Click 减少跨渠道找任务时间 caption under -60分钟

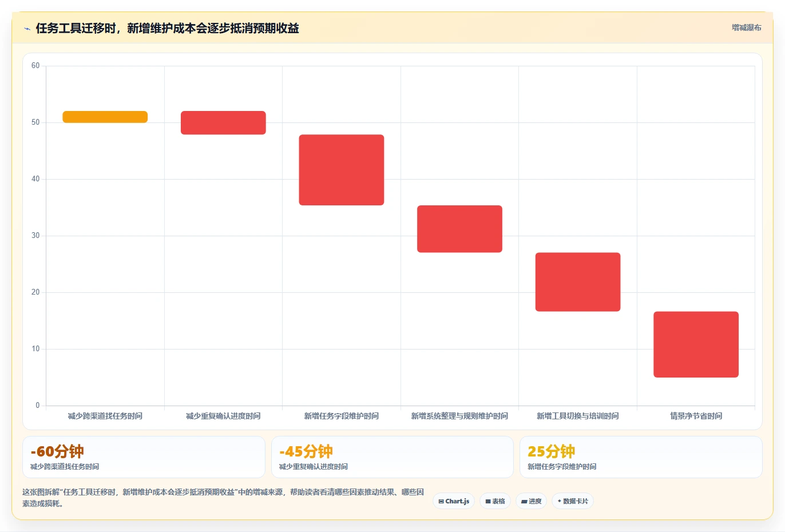click(x=65, y=467)
